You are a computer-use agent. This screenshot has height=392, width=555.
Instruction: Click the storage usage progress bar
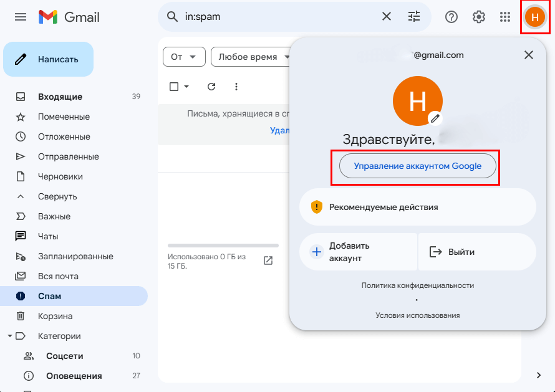[x=223, y=246]
